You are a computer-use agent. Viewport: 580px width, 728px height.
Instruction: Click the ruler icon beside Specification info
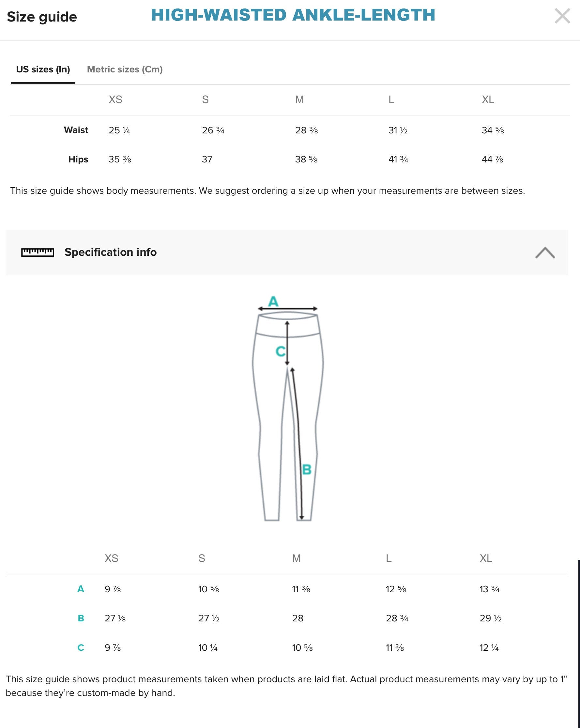pyautogui.click(x=38, y=252)
